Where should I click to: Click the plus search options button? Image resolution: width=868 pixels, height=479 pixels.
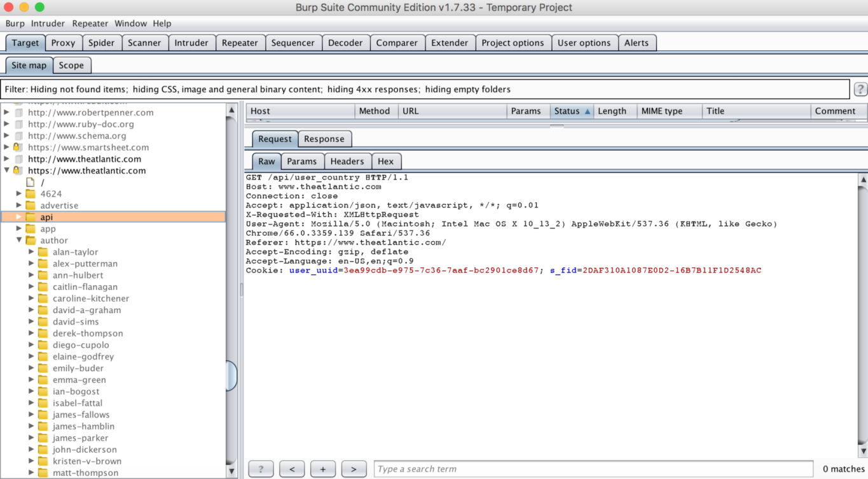click(323, 469)
